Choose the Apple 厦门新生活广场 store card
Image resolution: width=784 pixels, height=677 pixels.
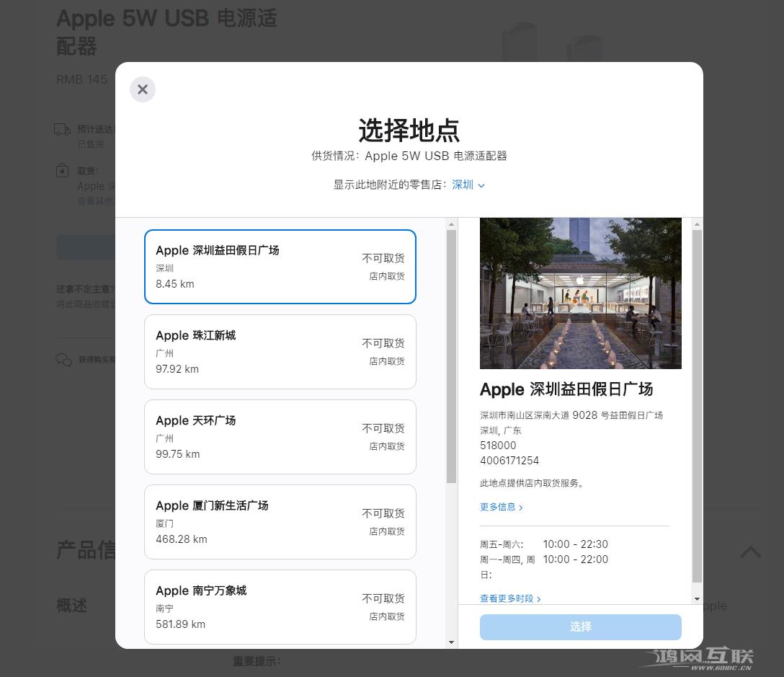280,522
